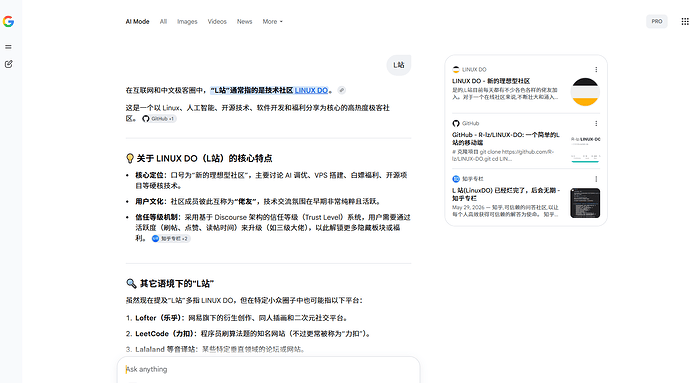
Task: Switch to the All tab
Action: (x=163, y=22)
